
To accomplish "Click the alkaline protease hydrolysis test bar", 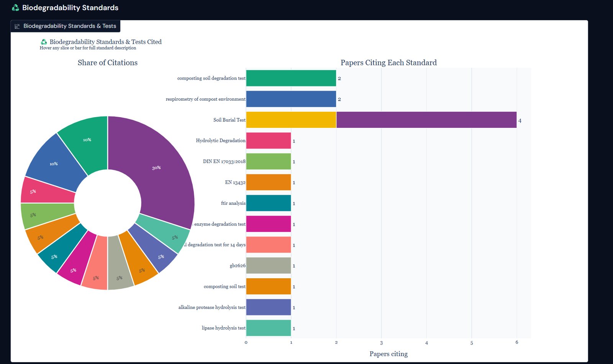I will 269,307.
